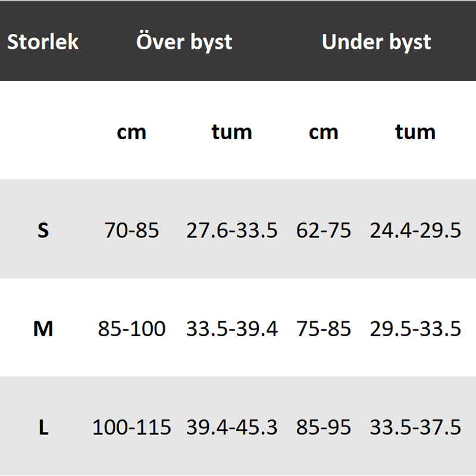Click the size L row label
The width and height of the screenshot is (476, 476).
click(x=43, y=427)
